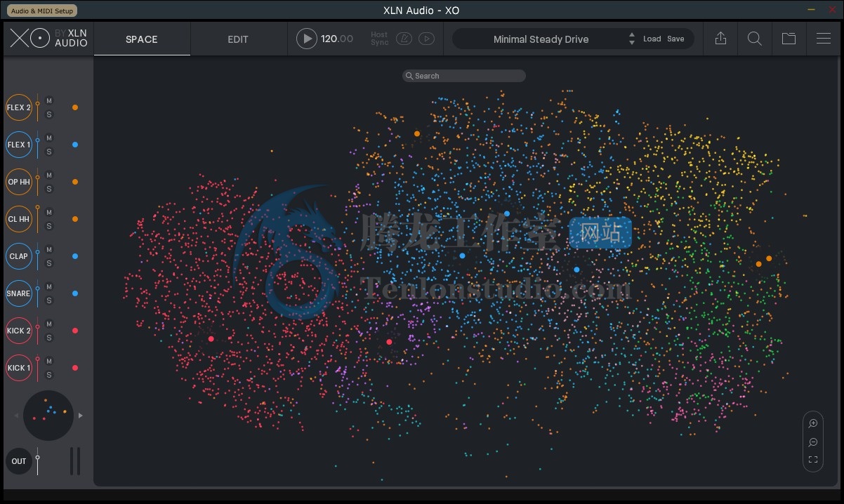844x504 pixels.
Task: Click the SNARE volume slider
Action: 38,293
